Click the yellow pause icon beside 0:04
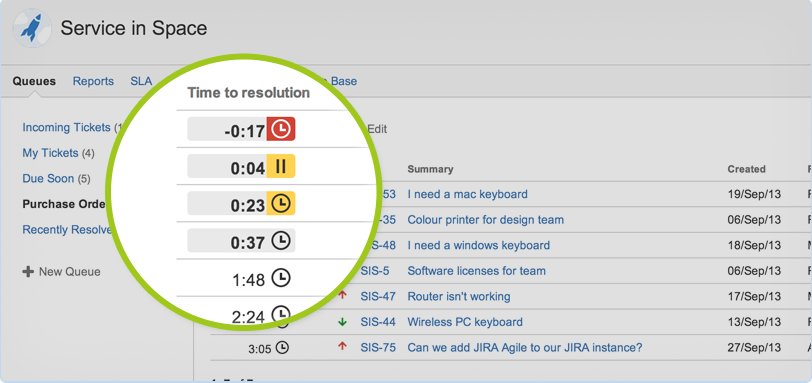The width and height of the screenshot is (812, 383). [281, 166]
